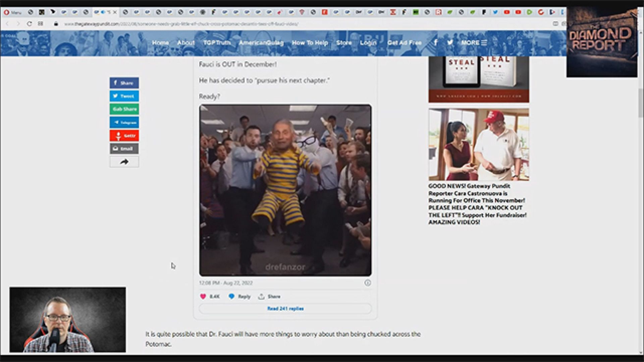This screenshot has width=644, height=362.
Task: Switch to first red YouTube-icon tab
Action: [x=506, y=12]
